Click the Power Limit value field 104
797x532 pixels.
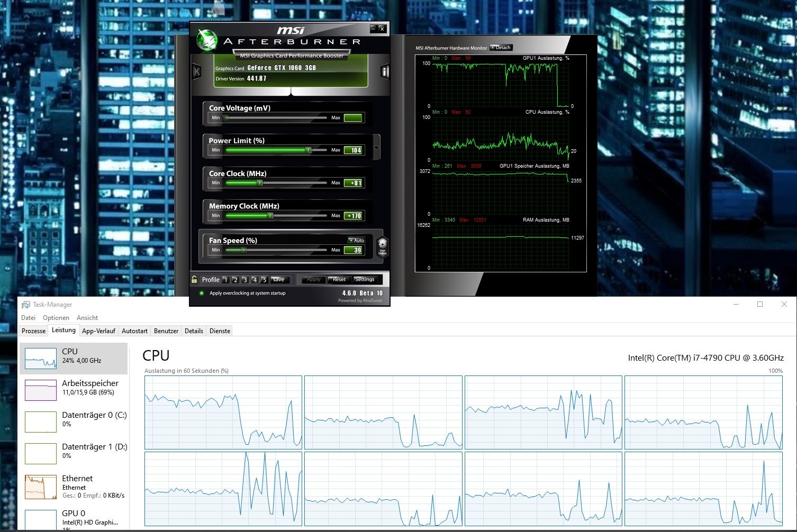coord(353,150)
